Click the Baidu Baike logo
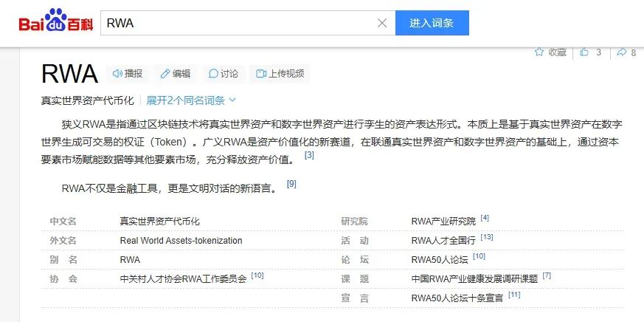The height and width of the screenshot is (322, 644). point(55,23)
